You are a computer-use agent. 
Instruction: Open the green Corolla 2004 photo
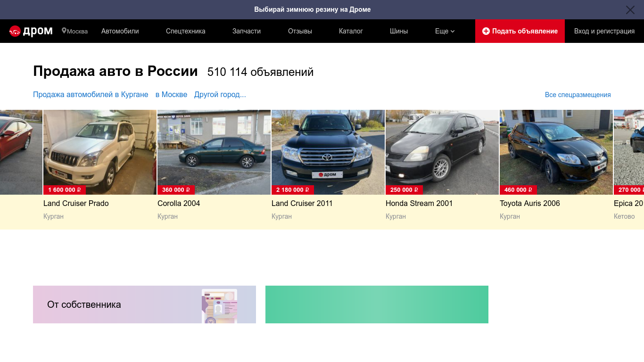tap(214, 152)
